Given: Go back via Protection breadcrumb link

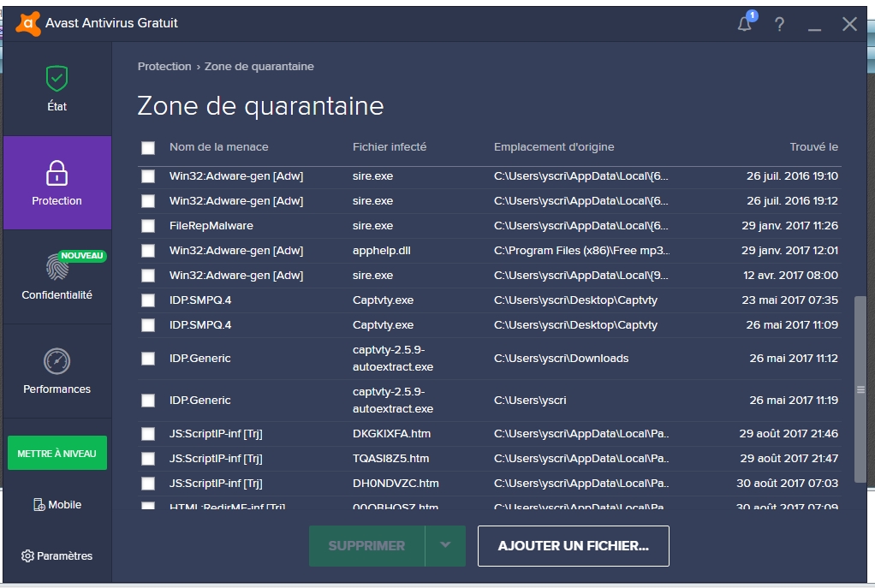Looking at the screenshot, I should (164, 67).
